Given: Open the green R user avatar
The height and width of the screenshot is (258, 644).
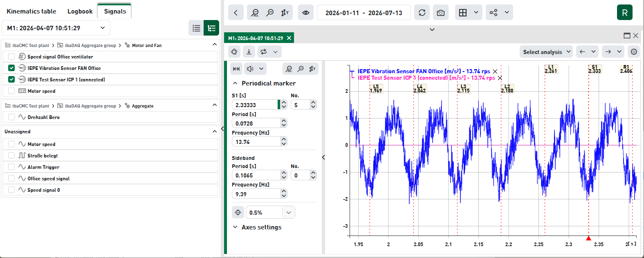Looking at the screenshot, I should 625,13.
